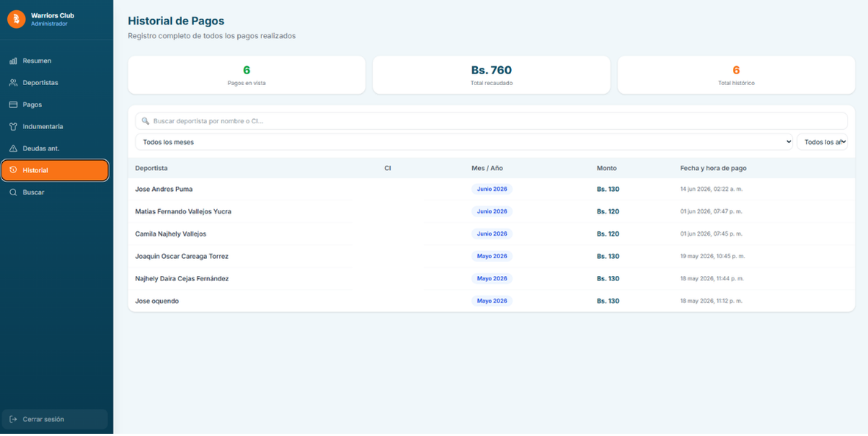The image size is (868, 436).
Task: Open the Buscar sidebar entry
Action: click(x=55, y=192)
